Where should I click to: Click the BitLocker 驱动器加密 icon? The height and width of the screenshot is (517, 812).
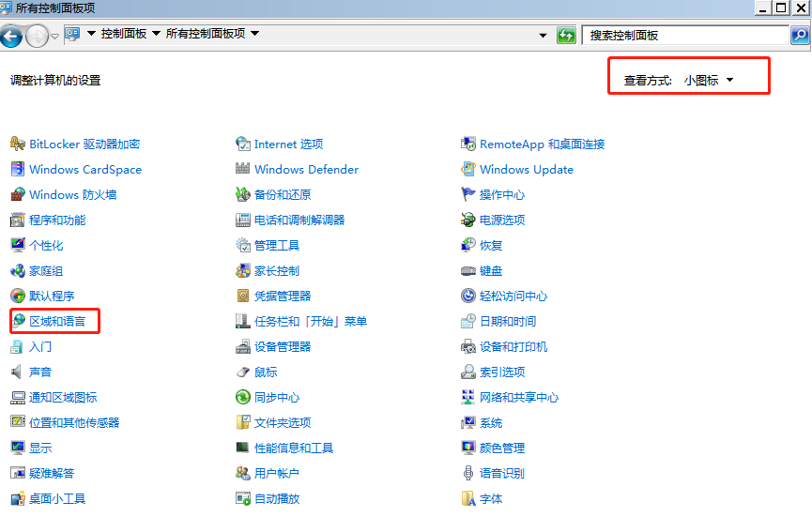pyautogui.click(x=17, y=144)
